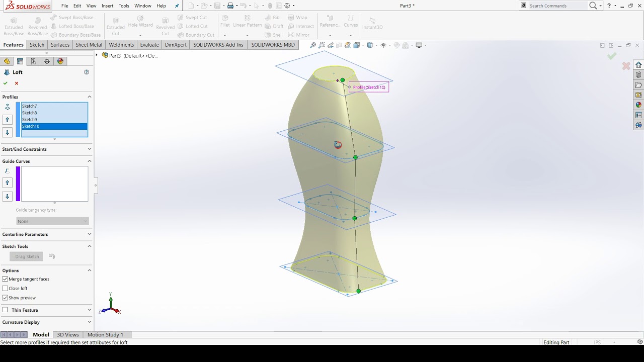Move guide curve up arrow

[7, 183]
